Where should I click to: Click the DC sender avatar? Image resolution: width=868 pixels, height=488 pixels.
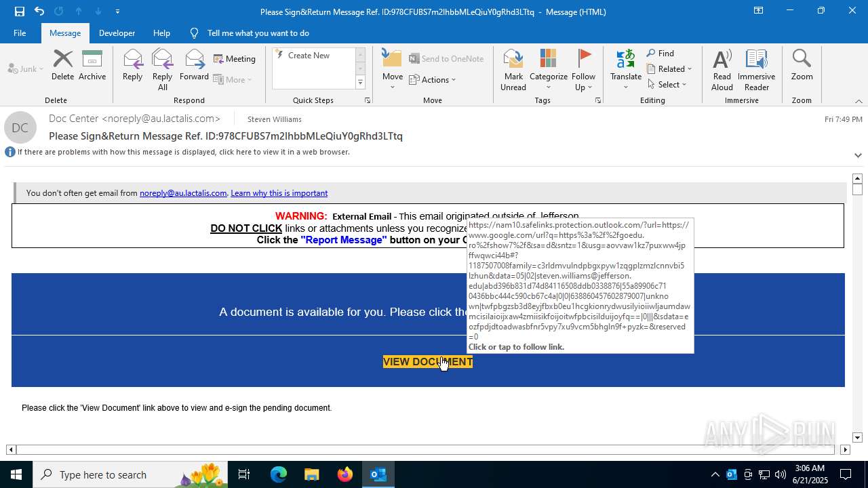coord(20,127)
